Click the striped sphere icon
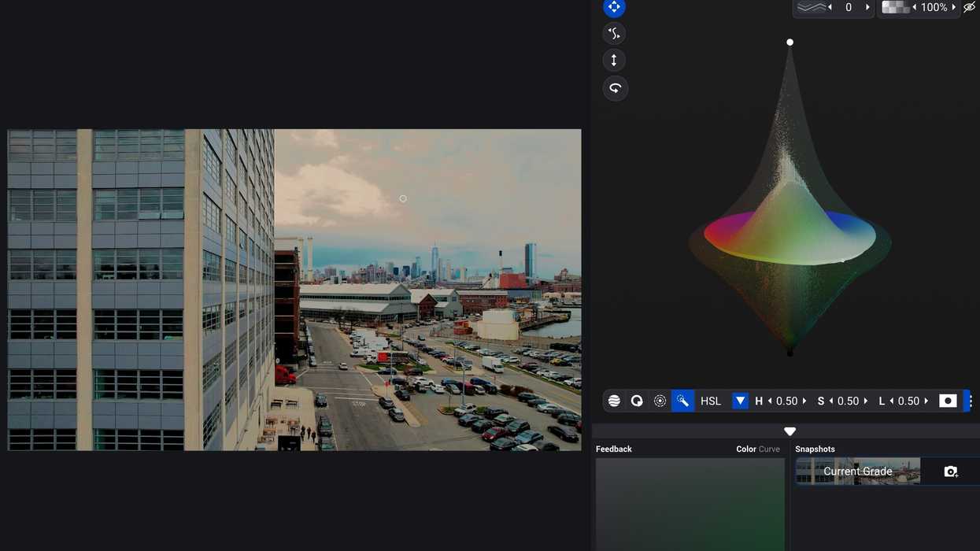 pyautogui.click(x=614, y=401)
